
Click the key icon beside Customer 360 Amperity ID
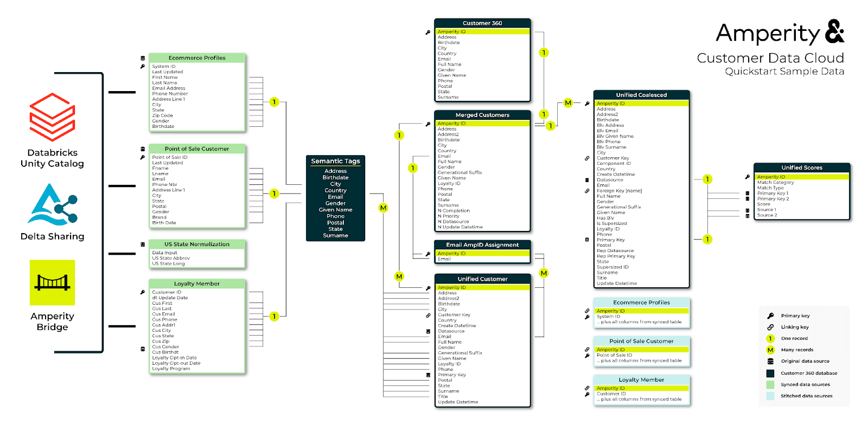428,33
